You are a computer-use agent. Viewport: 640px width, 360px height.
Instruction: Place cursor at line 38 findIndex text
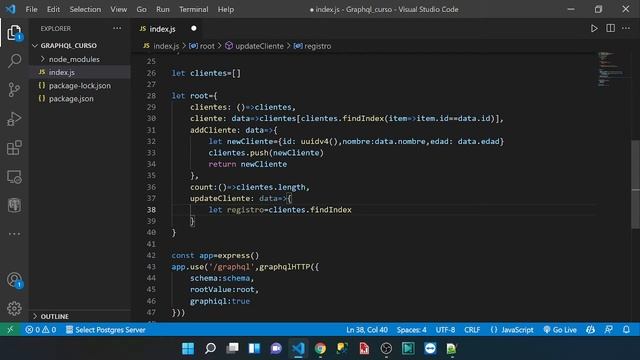click(331, 210)
